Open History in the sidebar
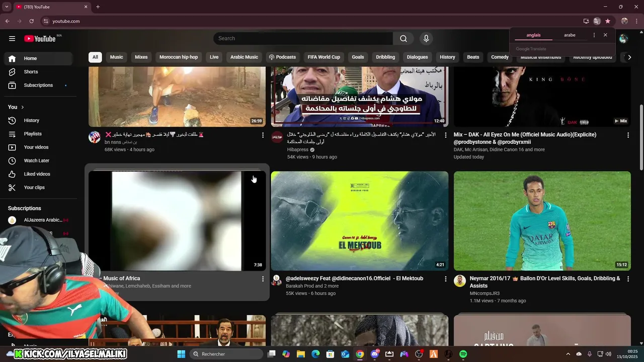The height and width of the screenshot is (362, 644). pyautogui.click(x=38, y=121)
